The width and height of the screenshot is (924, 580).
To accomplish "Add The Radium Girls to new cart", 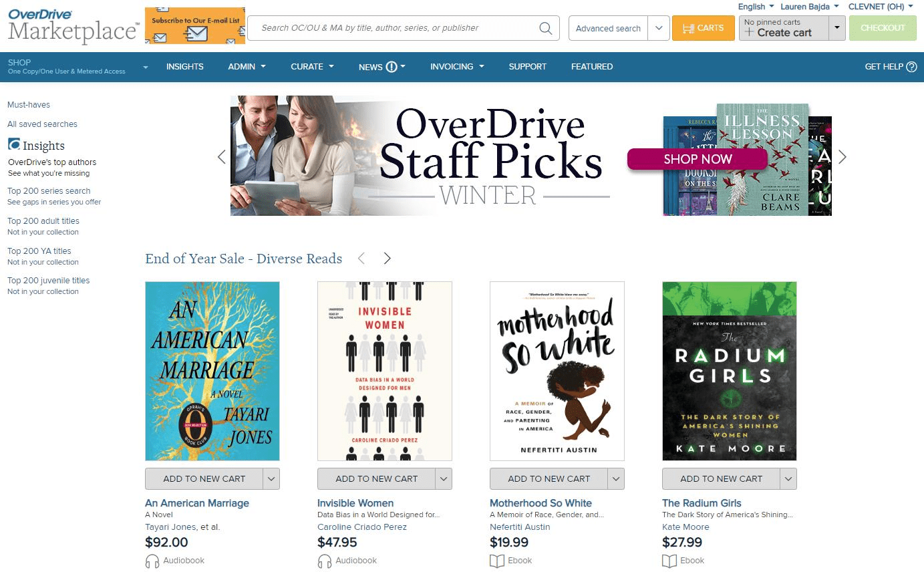I will 722,478.
